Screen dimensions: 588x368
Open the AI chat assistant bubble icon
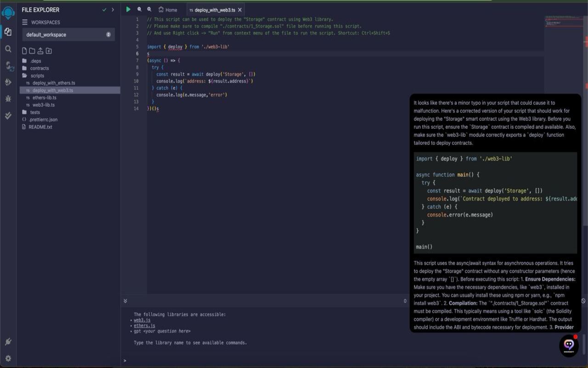coord(569,345)
